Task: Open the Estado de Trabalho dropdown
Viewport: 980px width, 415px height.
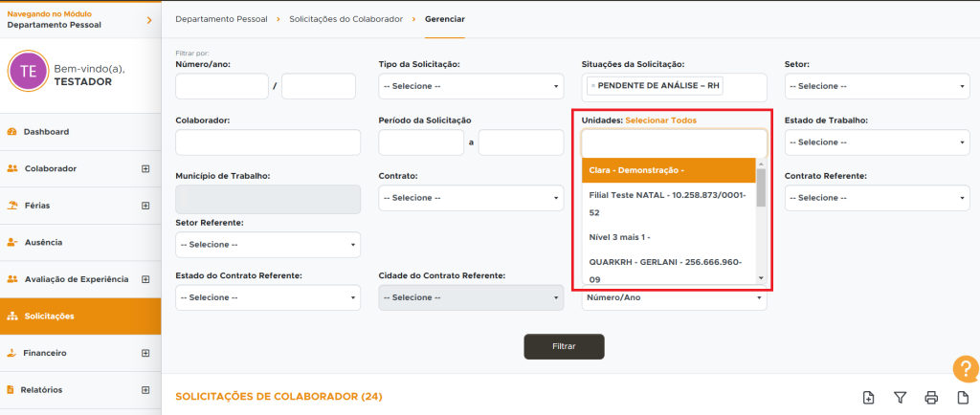Action: 877,142
